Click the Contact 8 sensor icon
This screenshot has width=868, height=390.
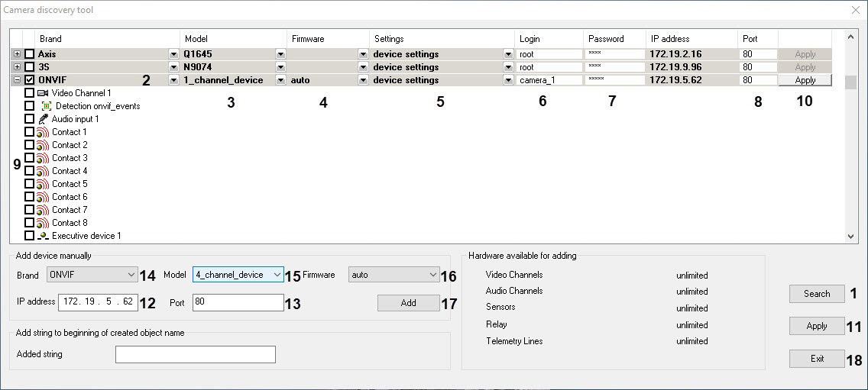(43, 223)
